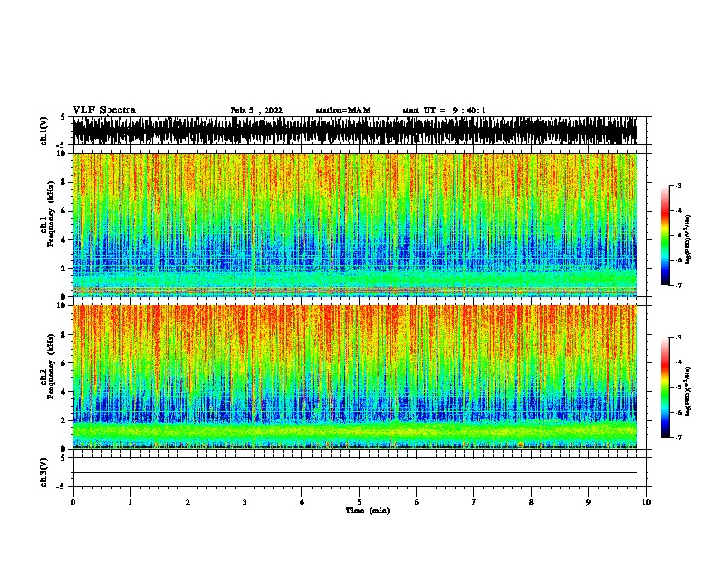This screenshot has width=728, height=563.
Task: Click time axis tick label '4'
Action: point(302,502)
